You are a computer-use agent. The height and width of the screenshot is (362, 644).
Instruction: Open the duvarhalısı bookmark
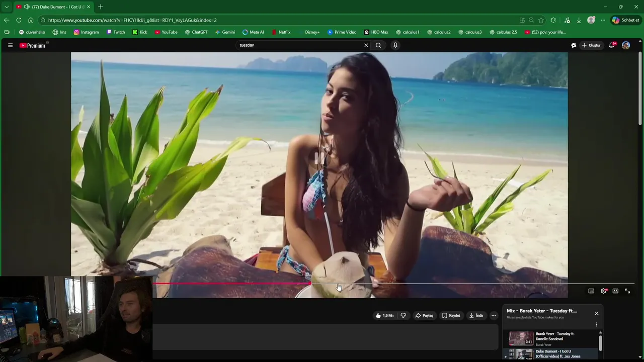[x=32, y=32]
